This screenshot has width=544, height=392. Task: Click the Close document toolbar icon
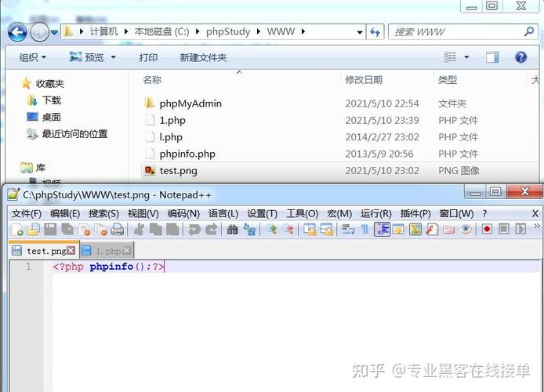point(85,230)
